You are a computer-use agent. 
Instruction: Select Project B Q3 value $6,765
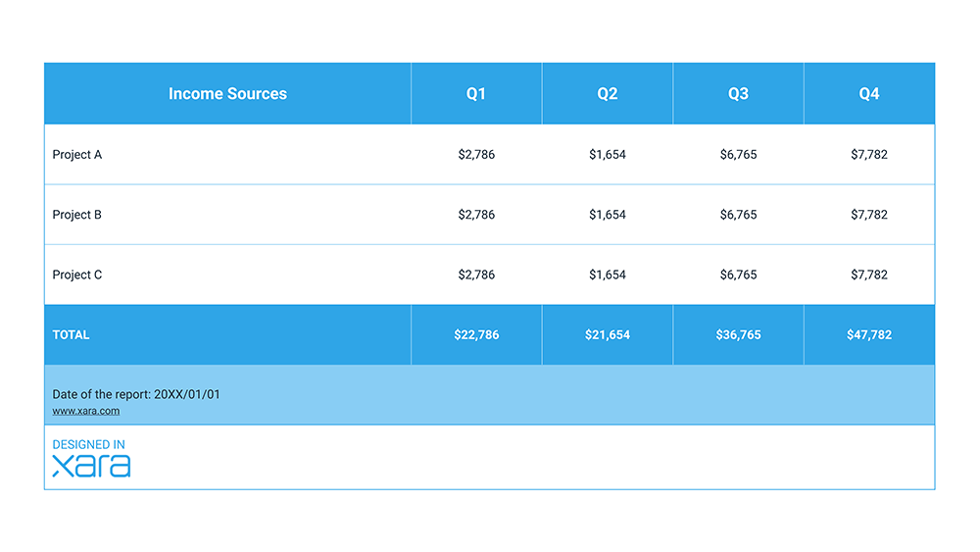[738, 215]
